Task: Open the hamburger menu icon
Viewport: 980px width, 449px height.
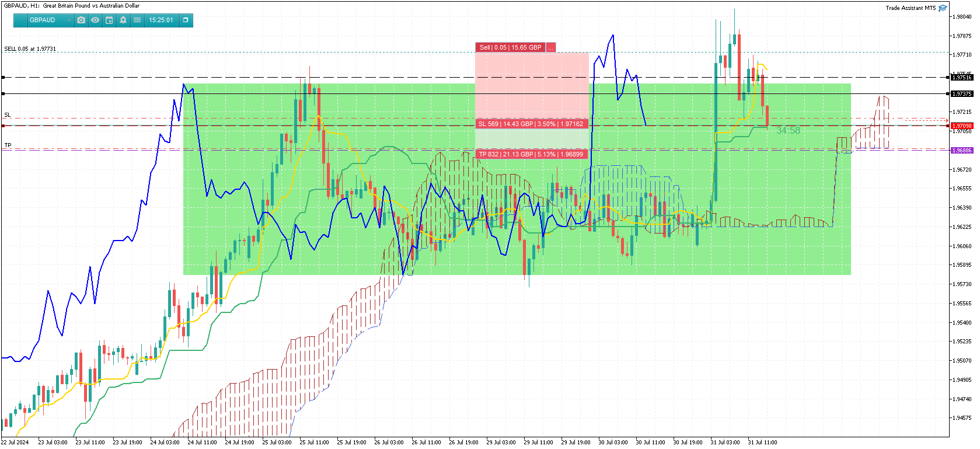Action: [137, 20]
